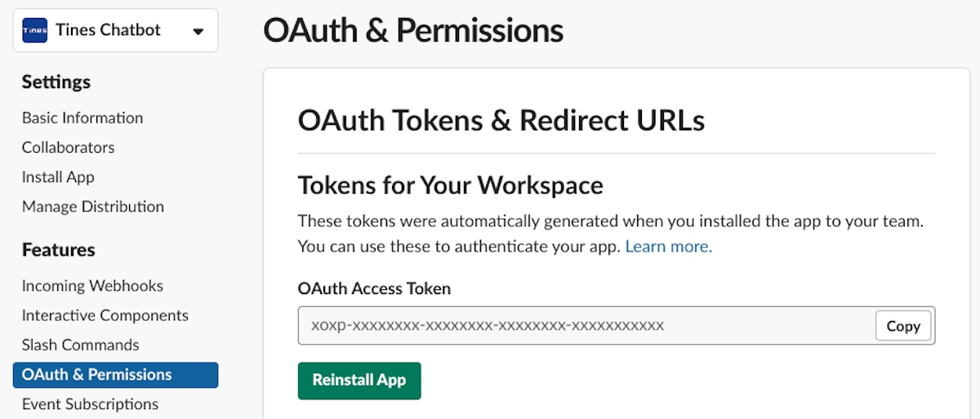Open Event Subscriptions page
Viewport: 980px width, 419px height.
(90, 404)
